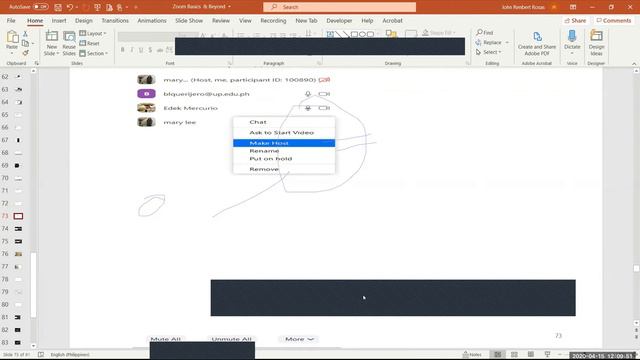Click the Previous Slide double-arrow button
The width and height of the screenshot is (640, 360).
point(636,330)
